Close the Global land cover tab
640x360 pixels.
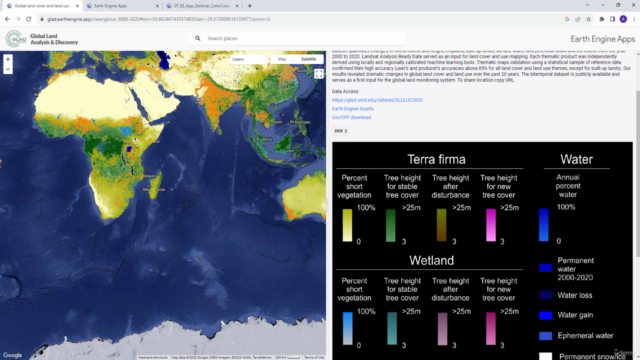pyautogui.click(x=78, y=6)
